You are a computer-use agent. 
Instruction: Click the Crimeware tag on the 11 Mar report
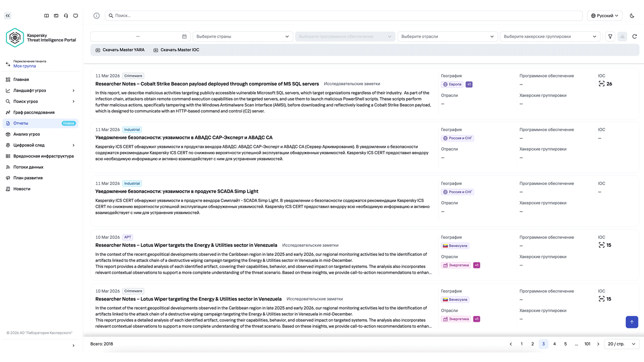click(133, 76)
